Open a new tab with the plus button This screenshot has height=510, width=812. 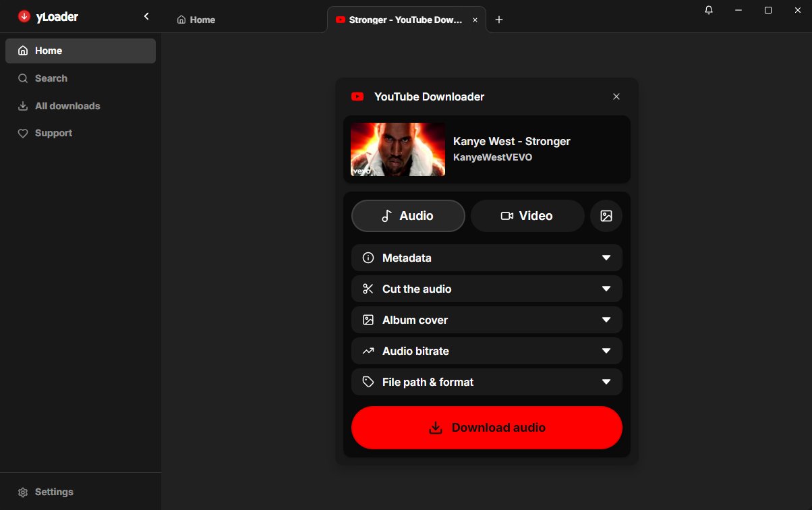click(499, 20)
